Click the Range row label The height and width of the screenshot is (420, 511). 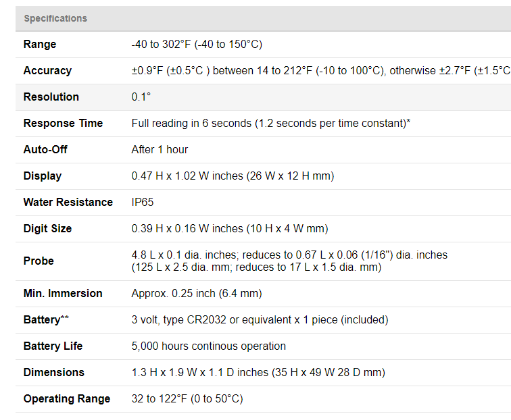(40, 45)
